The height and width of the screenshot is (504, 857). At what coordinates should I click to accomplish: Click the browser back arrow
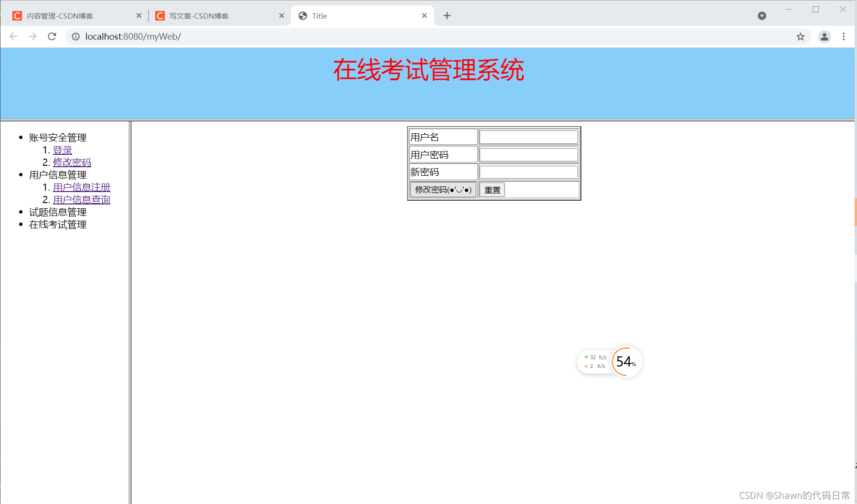click(14, 36)
